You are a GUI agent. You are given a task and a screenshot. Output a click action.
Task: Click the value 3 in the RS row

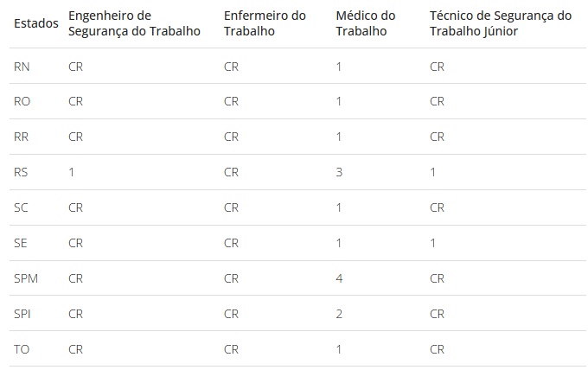[339, 172]
